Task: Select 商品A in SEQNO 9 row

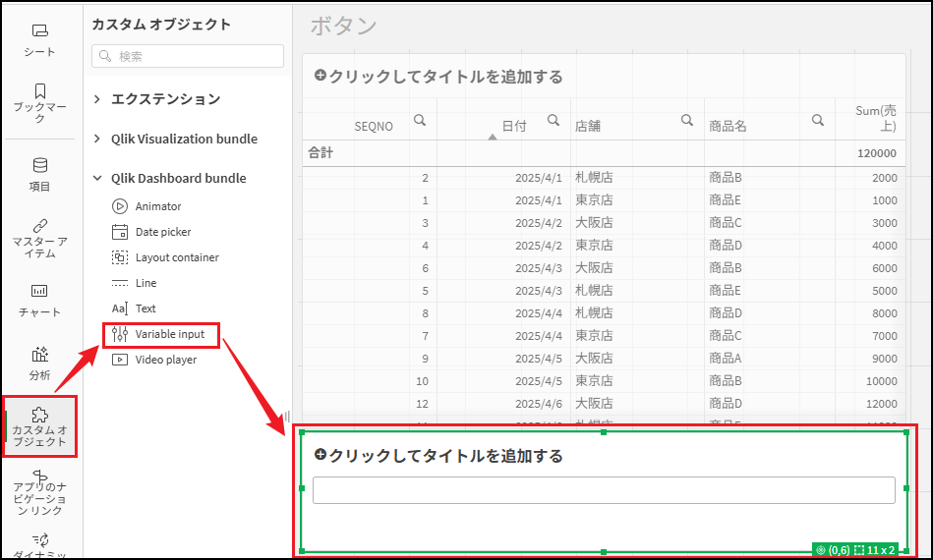Action: (x=726, y=359)
